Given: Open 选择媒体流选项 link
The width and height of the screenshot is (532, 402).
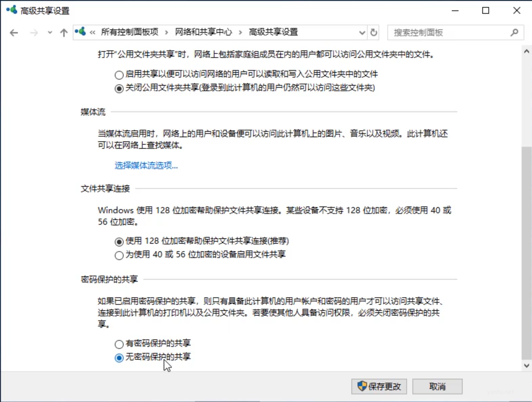Looking at the screenshot, I should click(146, 166).
